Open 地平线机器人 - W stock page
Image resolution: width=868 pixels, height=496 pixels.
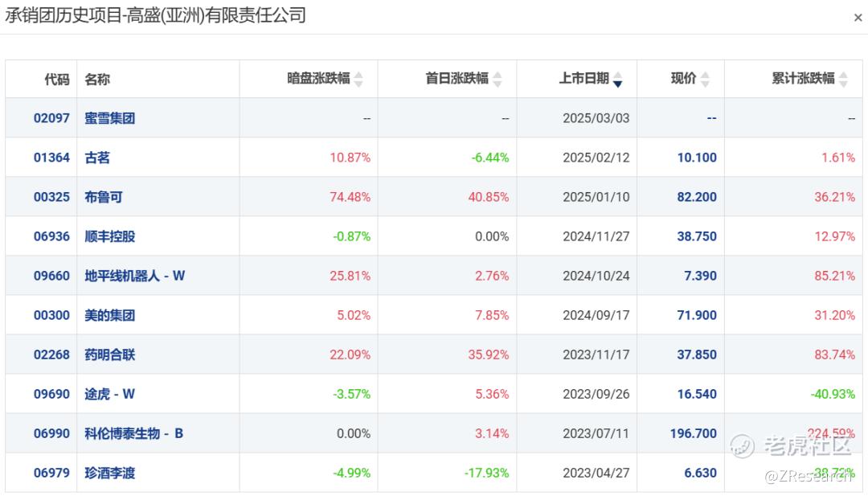click(x=134, y=276)
